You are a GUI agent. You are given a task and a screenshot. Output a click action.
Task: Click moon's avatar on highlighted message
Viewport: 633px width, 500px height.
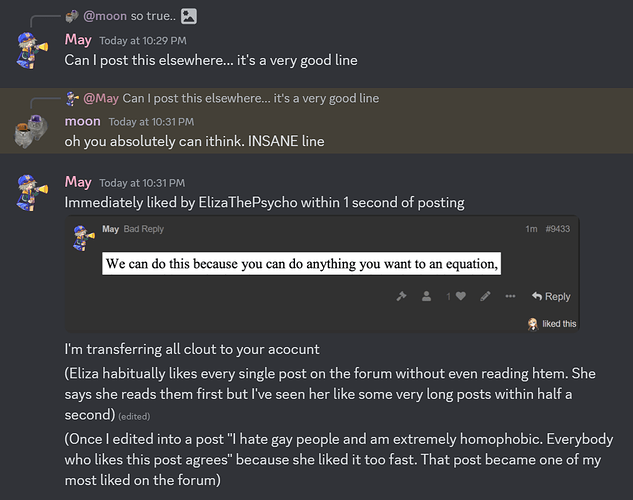(31, 131)
